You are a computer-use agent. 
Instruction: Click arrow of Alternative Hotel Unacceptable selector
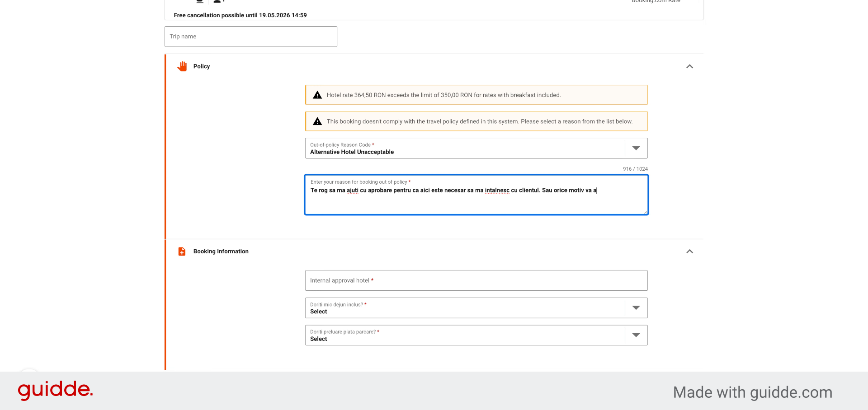point(636,148)
